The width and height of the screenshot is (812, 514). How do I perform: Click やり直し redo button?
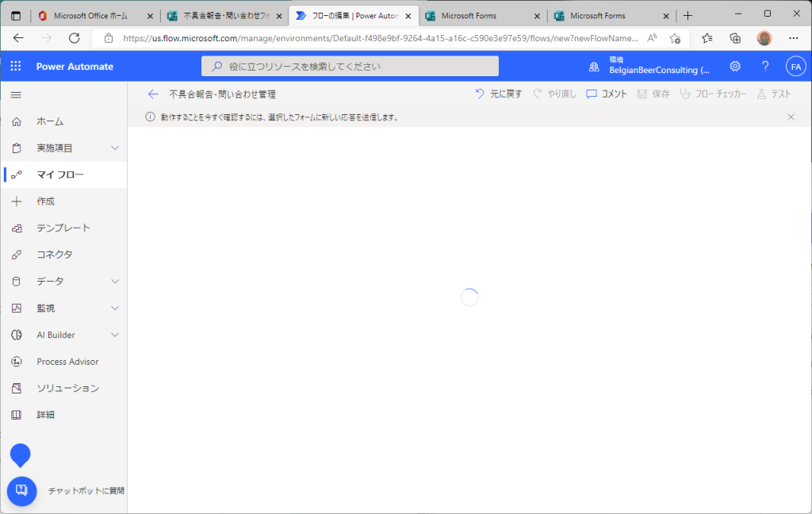click(554, 94)
